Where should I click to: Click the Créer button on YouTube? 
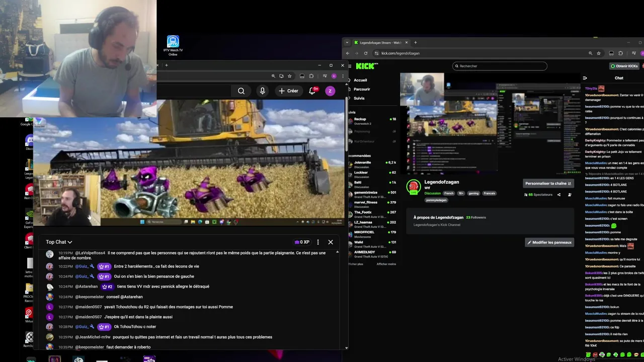[289, 91]
